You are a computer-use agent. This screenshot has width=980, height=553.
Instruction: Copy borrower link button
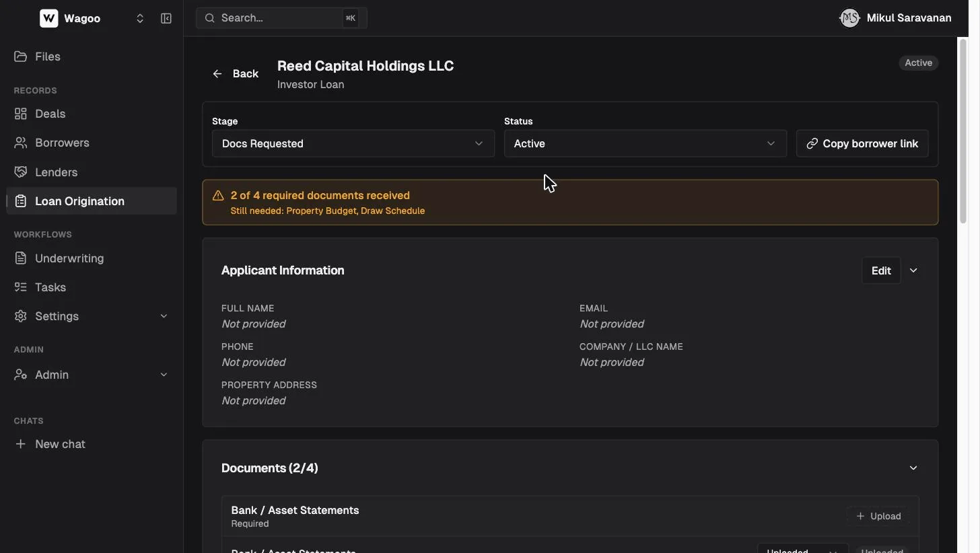pyautogui.click(x=862, y=143)
